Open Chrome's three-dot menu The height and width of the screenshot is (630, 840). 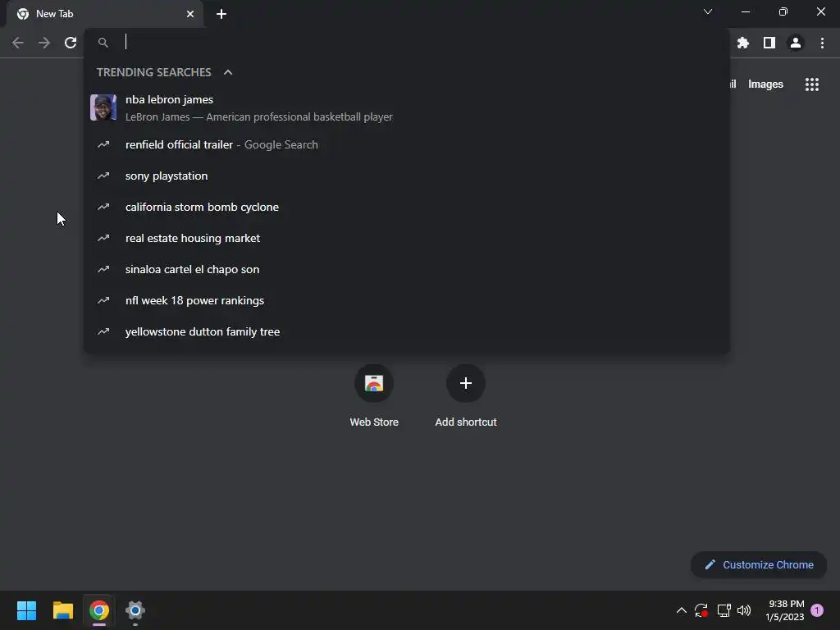[x=822, y=43]
